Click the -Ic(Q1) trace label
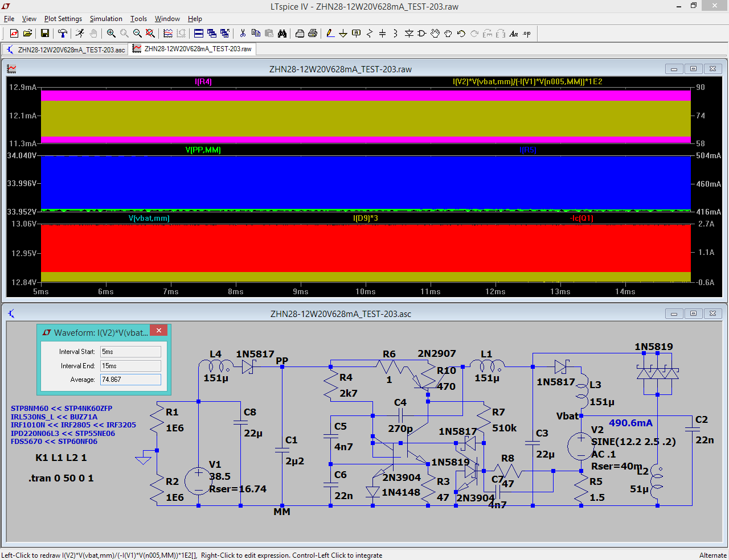Screen dimensions: 729x560 point(581,218)
